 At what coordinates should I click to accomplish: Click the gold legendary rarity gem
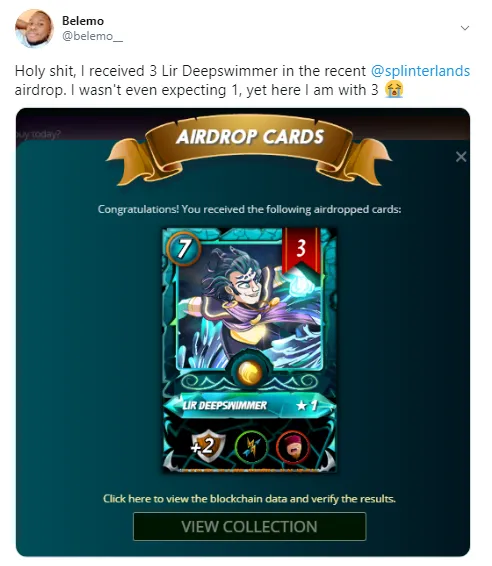250,373
